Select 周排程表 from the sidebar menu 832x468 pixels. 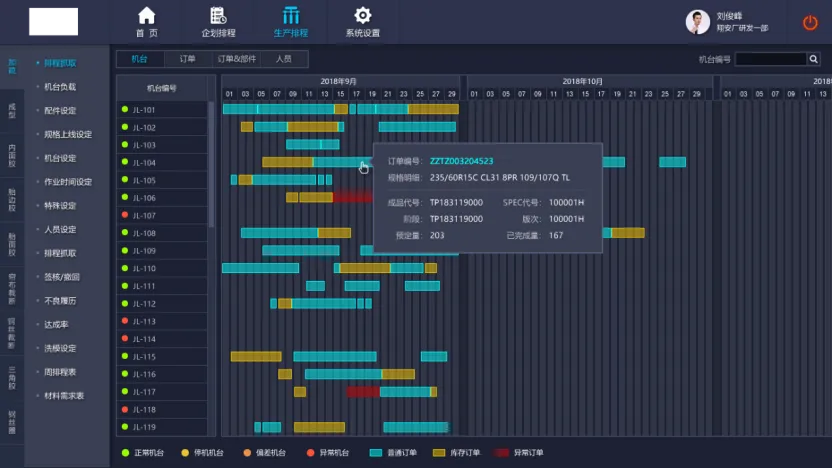pos(60,372)
